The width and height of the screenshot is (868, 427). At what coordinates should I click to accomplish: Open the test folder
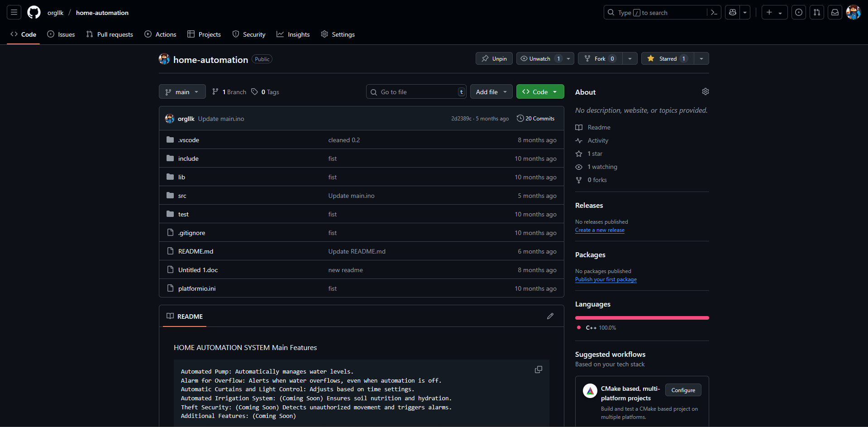point(183,214)
